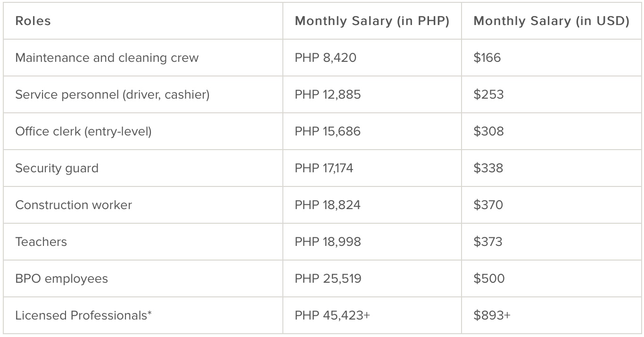644x337 pixels.
Task: Select the $166 salary value
Action: click(487, 58)
